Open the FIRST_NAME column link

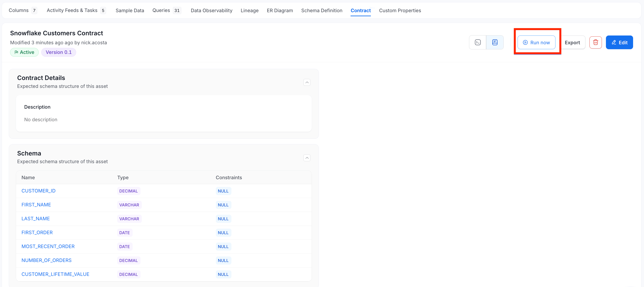click(36, 205)
